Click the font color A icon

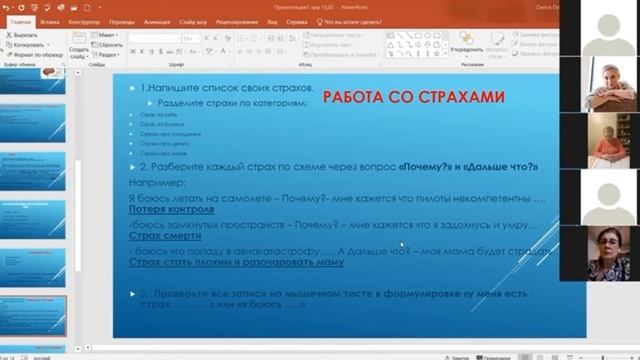(223, 51)
